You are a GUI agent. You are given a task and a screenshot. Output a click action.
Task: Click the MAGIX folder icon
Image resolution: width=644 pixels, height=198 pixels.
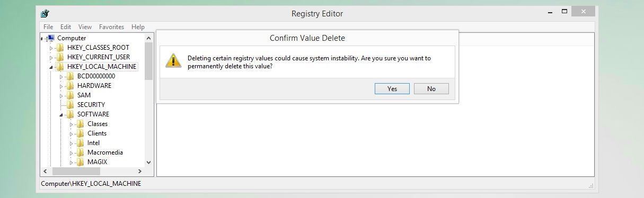click(x=81, y=162)
